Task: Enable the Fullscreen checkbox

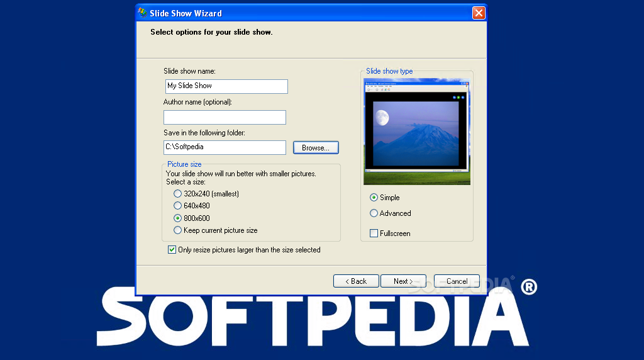Action: click(374, 233)
